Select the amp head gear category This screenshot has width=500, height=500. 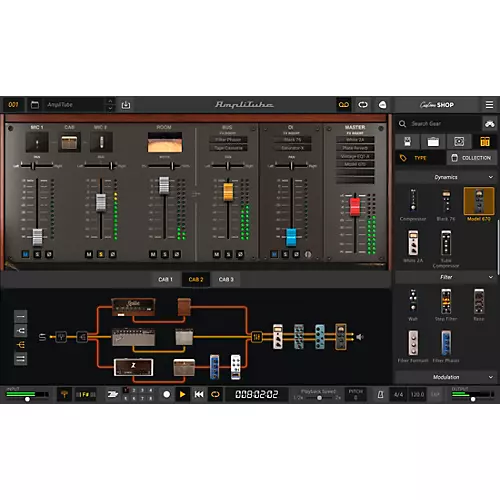pos(433,142)
